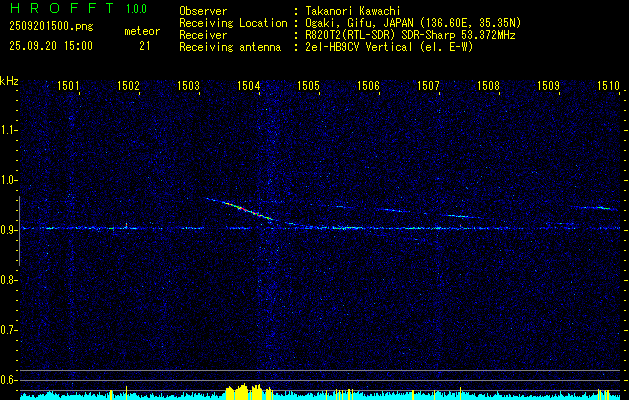Click the 1508 time marker

tap(488, 85)
